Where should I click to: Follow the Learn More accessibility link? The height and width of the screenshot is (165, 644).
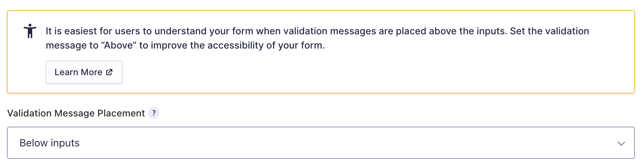click(x=84, y=72)
